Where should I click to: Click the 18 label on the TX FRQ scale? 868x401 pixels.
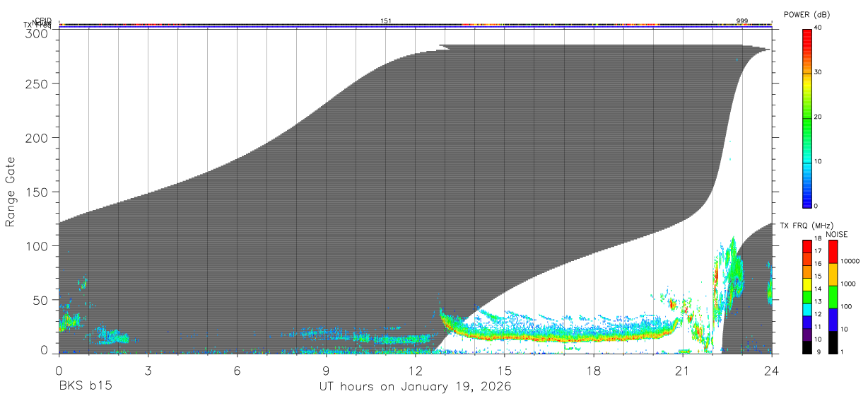click(819, 240)
